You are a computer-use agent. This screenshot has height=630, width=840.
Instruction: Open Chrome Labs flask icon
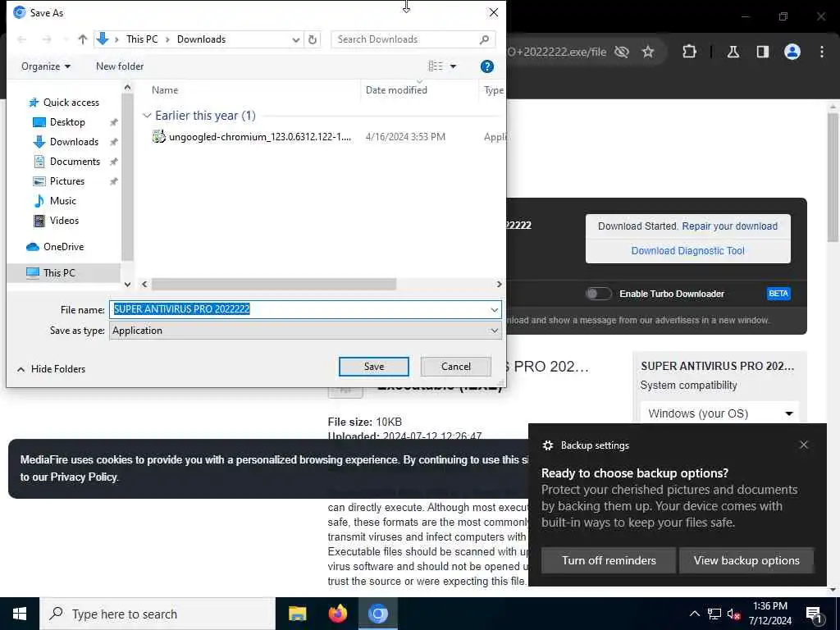click(733, 52)
